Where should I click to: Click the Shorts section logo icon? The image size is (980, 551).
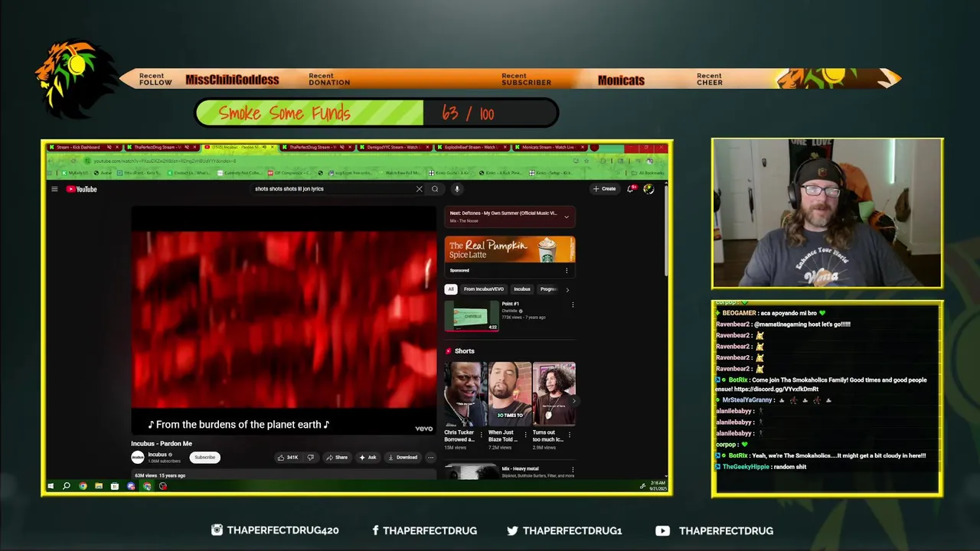tap(449, 351)
